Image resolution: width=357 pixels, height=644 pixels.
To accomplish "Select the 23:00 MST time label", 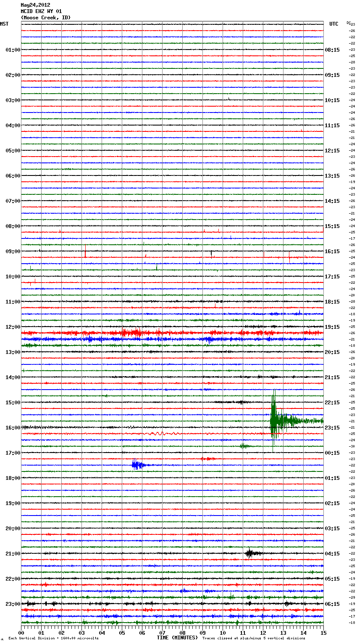I will click(x=13, y=604).
